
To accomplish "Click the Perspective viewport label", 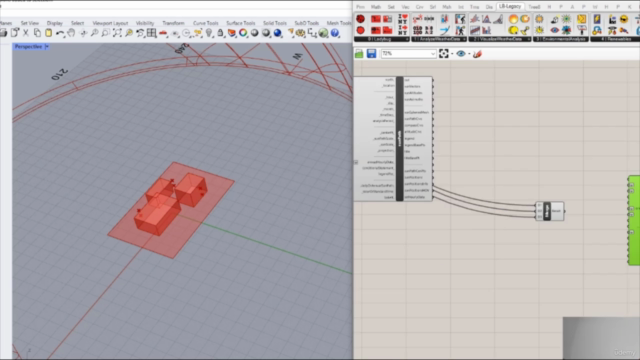I will 28,47.
